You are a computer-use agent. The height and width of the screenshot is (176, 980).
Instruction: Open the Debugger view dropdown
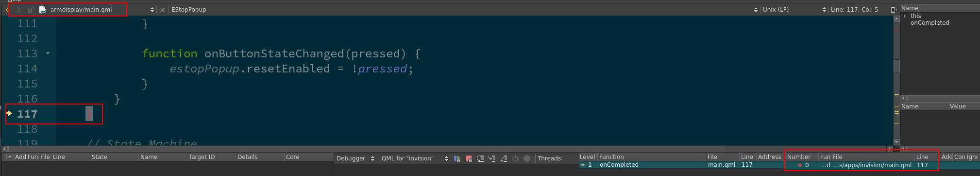tap(355, 158)
